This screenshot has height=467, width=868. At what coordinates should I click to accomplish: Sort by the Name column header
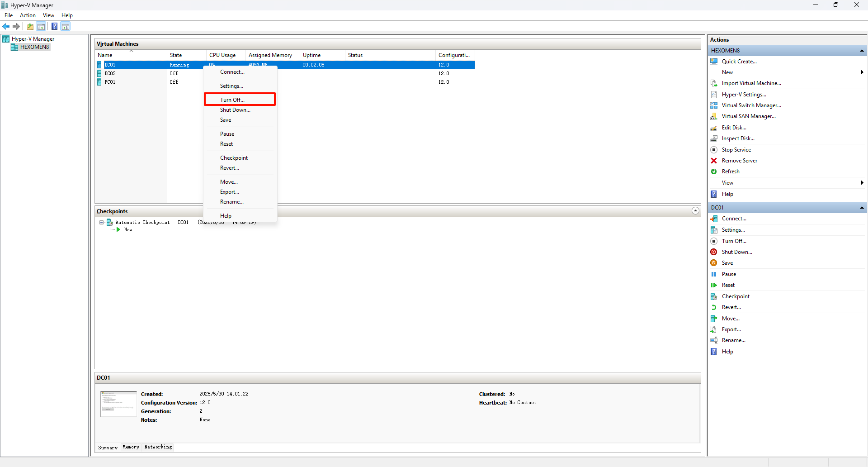131,55
